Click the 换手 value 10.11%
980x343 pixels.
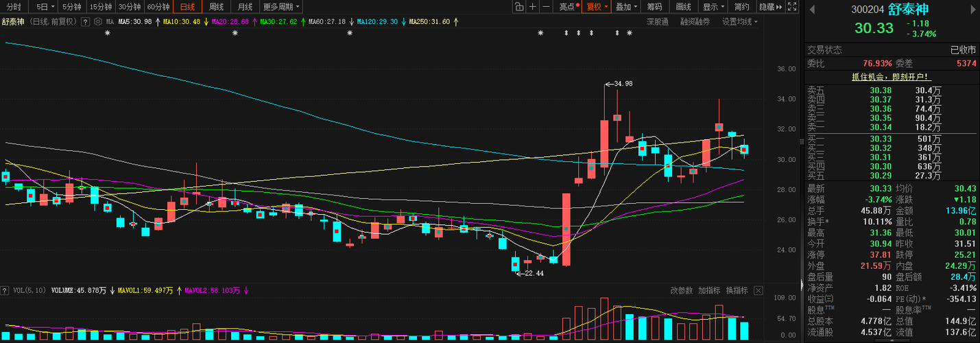coord(877,222)
